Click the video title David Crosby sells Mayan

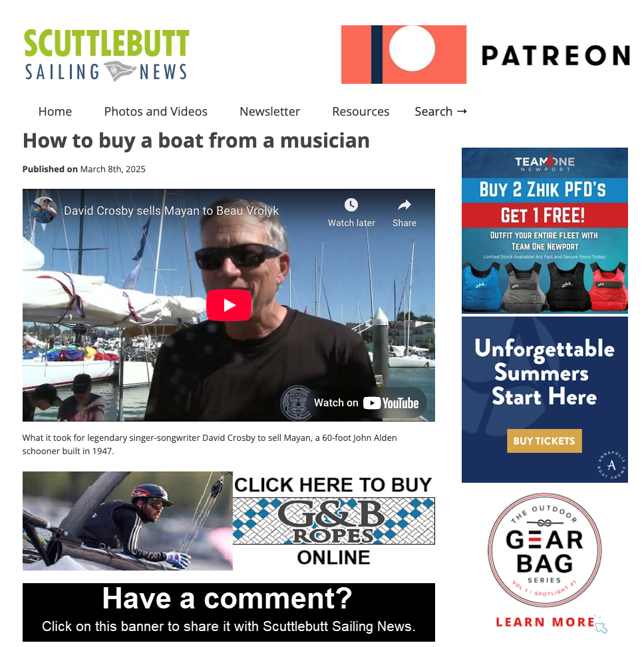[x=172, y=210]
